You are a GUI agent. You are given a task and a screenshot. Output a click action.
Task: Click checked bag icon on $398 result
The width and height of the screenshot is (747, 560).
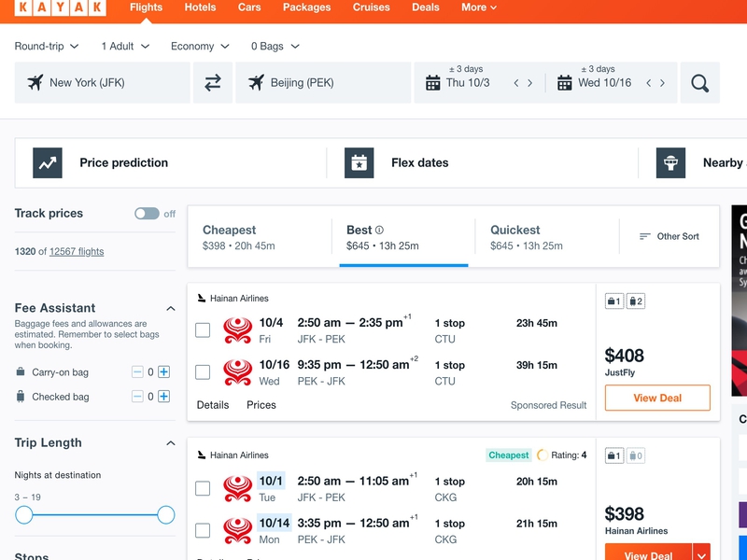point(636,455)
